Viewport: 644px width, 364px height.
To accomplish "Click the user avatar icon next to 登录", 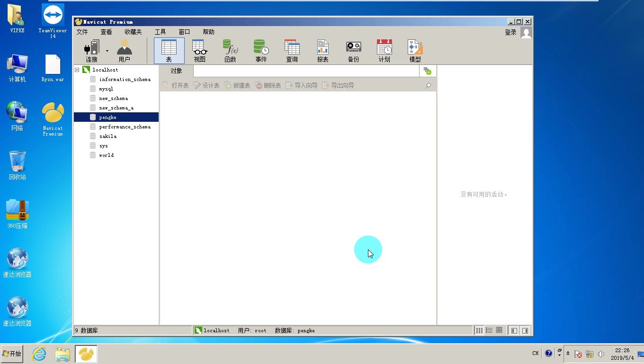I will [526, 33].
